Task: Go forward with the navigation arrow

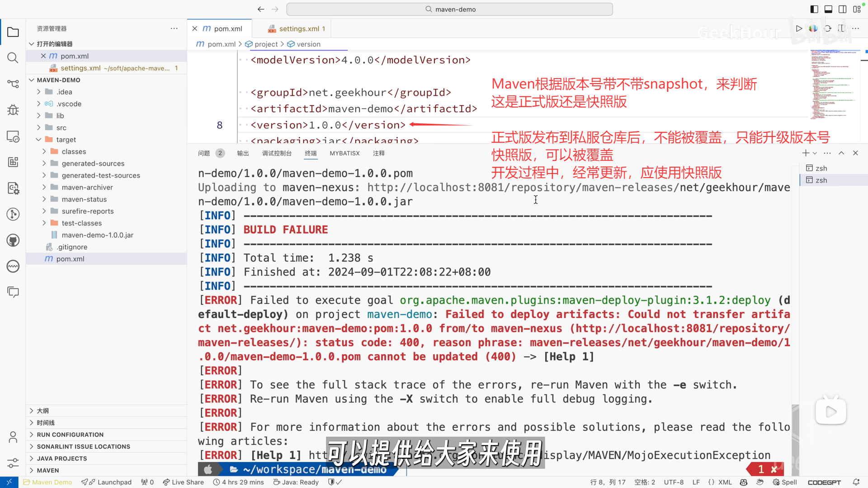Action: (275, 9)
